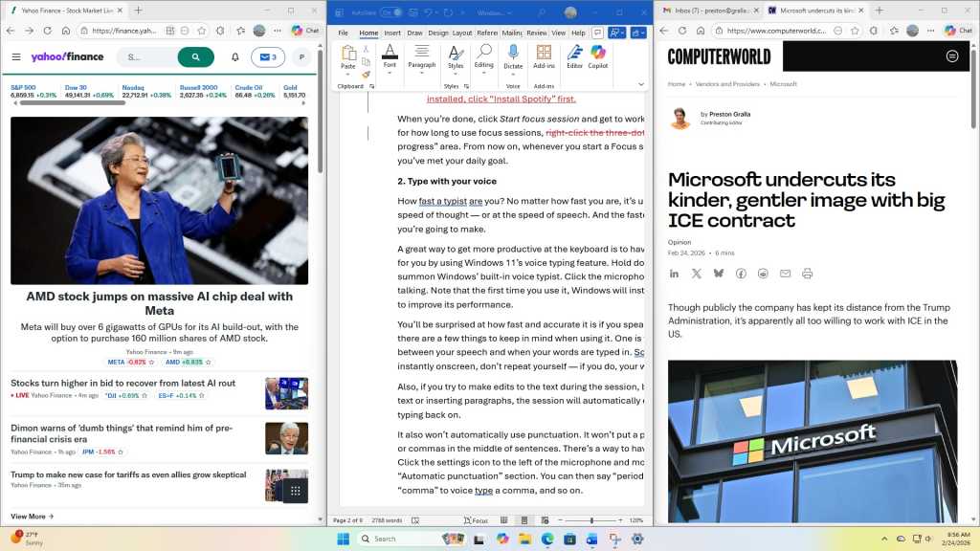The image size is (980, 551).
Task: Click the Yahoo Finance search magnifier
Action: (195, 56)
